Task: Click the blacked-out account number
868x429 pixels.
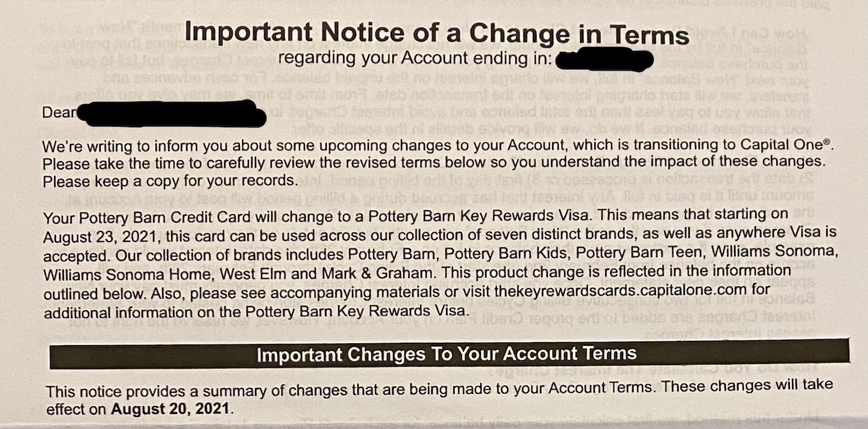Action: point(604,60)
